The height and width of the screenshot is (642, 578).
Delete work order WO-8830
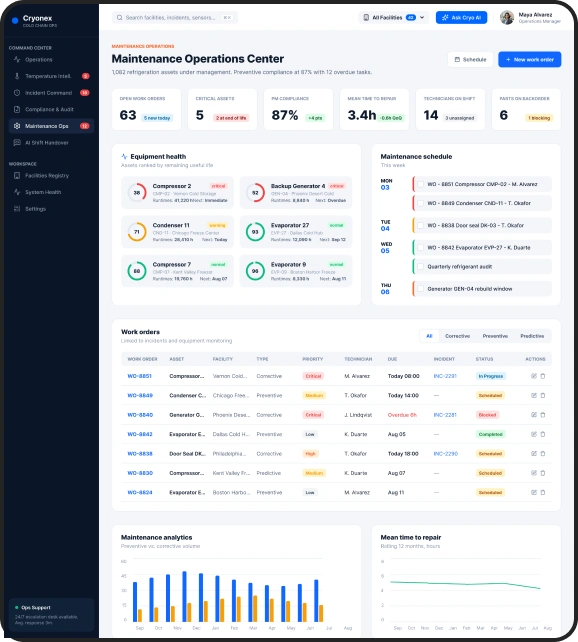543,473
